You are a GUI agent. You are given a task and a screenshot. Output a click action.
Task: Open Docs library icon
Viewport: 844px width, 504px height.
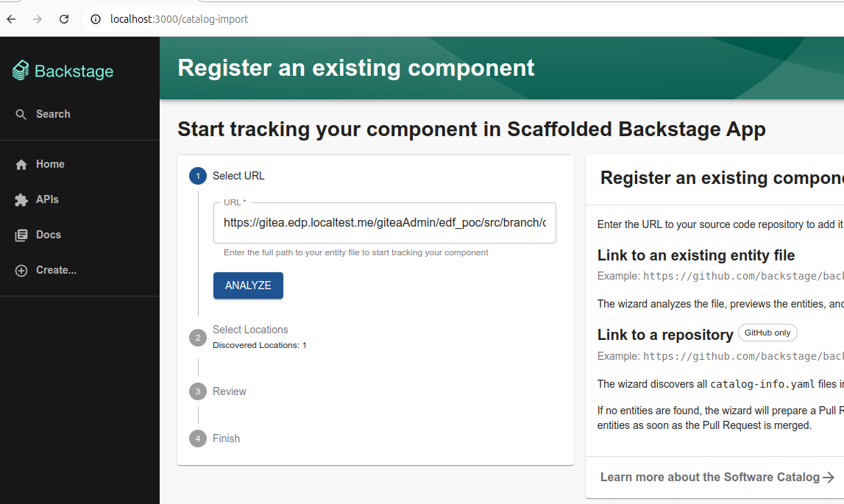tap(21, 235)
